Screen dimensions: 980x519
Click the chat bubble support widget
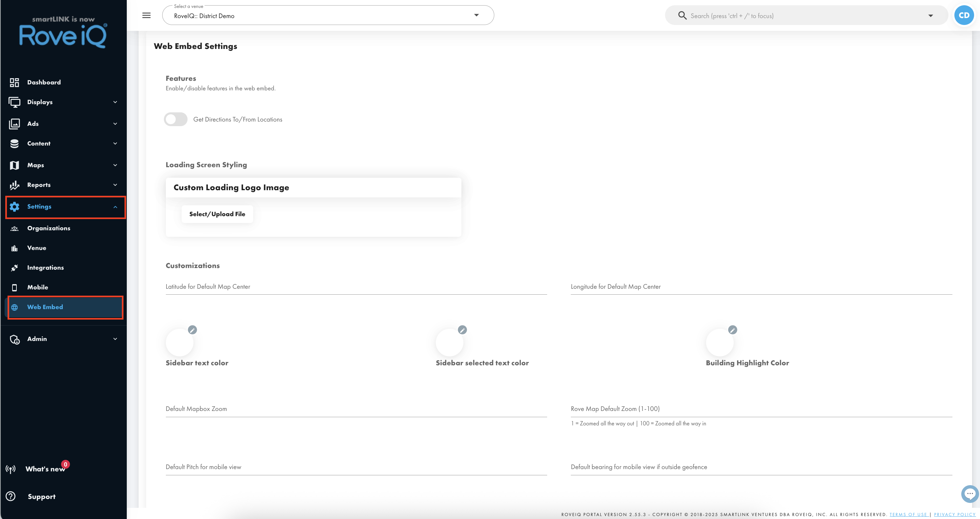click(970, 493)
